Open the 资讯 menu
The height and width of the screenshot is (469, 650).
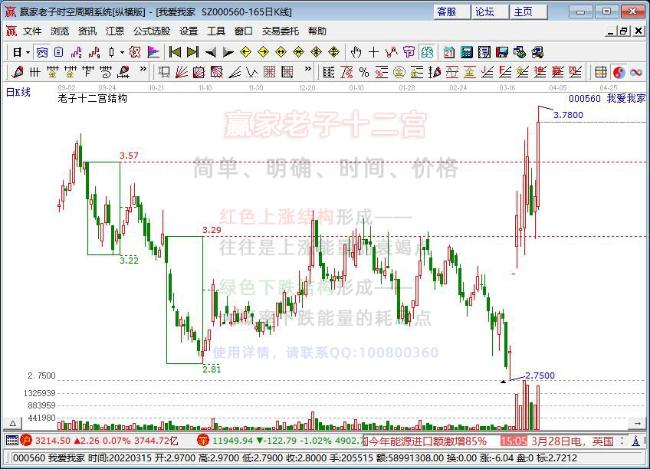click(87, 31)
